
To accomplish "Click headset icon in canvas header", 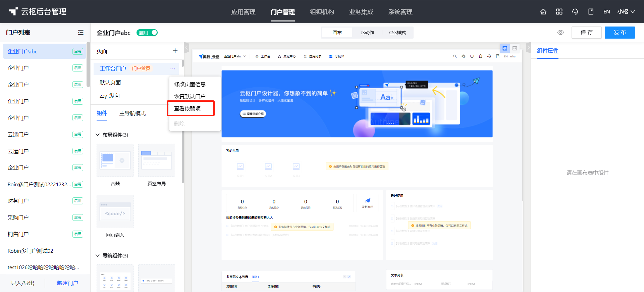I will click(489, 56).
